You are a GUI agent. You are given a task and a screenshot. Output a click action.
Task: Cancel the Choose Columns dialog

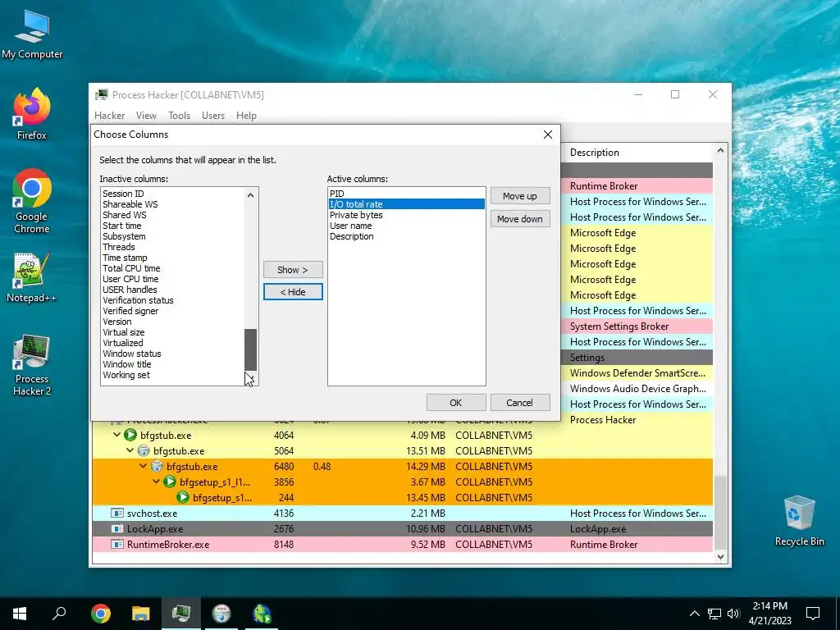[x=519, y=402]
